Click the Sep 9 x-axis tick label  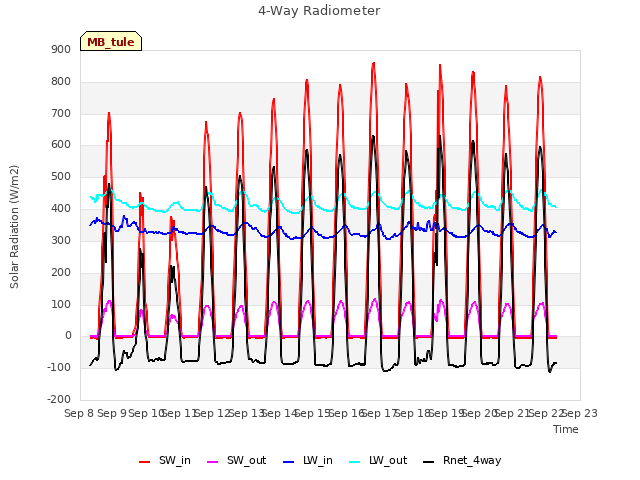112,413
